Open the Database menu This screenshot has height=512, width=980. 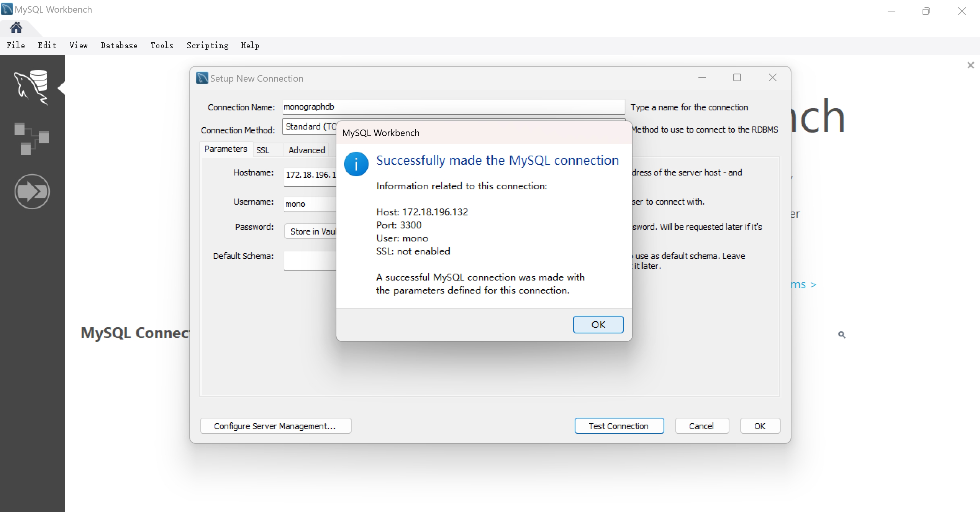119,45
